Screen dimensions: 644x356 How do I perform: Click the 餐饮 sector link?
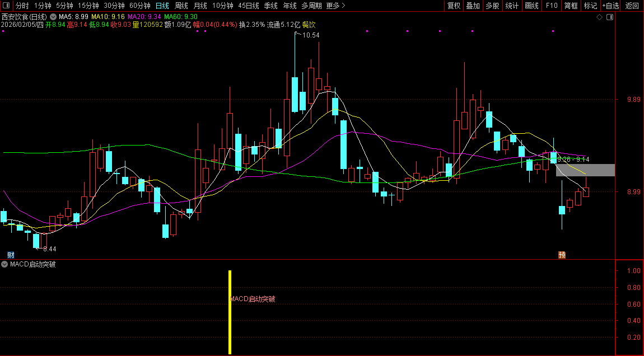point(309,25)
